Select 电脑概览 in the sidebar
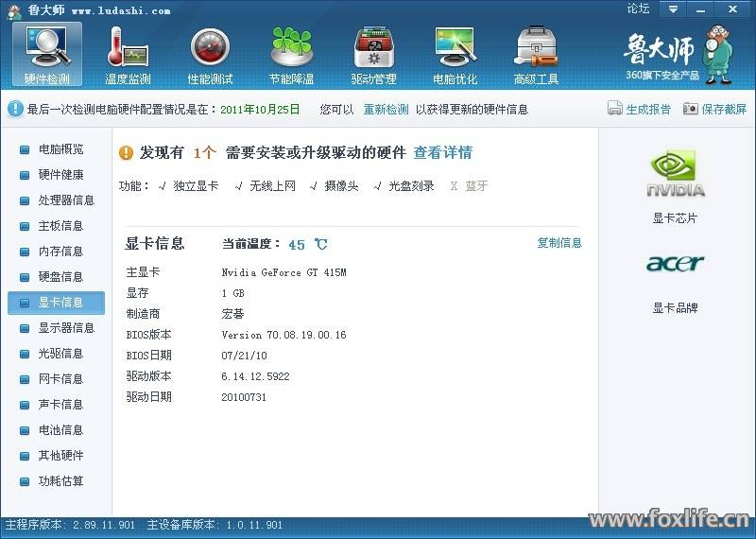This screenshot has height=539, width=756. pyautogui.click(x=60, y=149)
